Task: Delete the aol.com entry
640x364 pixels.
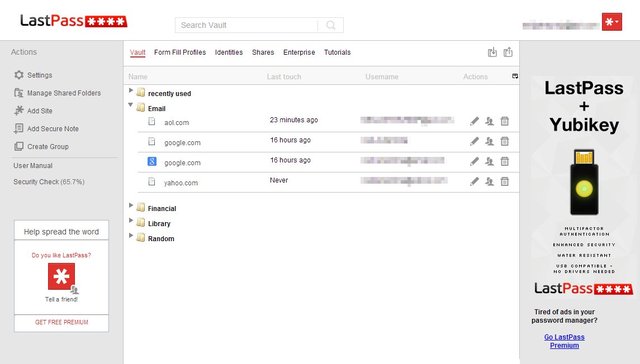Action: click(505, 121)
